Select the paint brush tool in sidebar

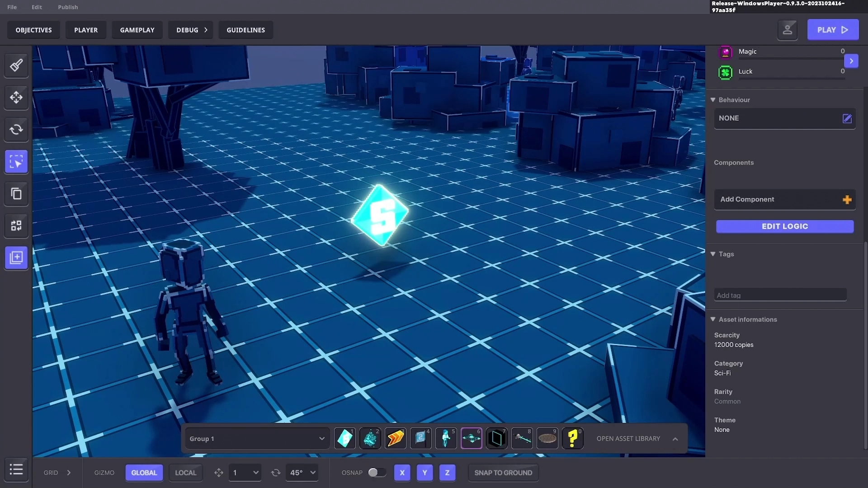16,66
